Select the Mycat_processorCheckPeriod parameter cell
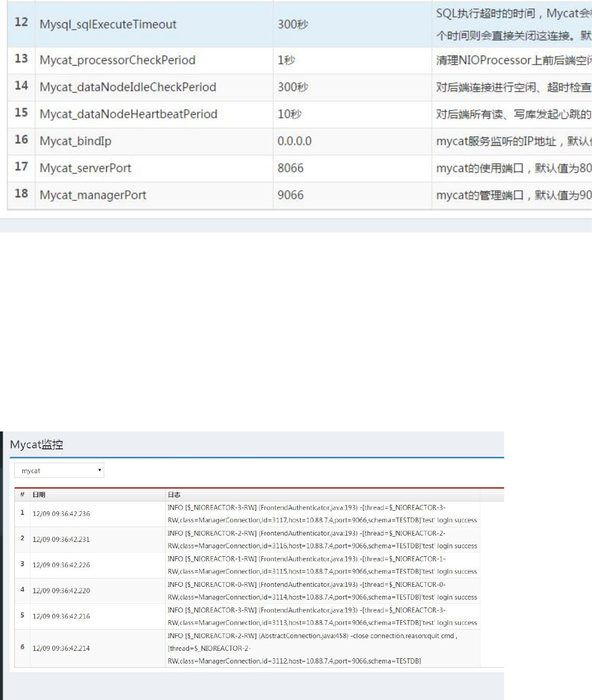592x700 pixels. pyautogui.click(x=154, y=60)
